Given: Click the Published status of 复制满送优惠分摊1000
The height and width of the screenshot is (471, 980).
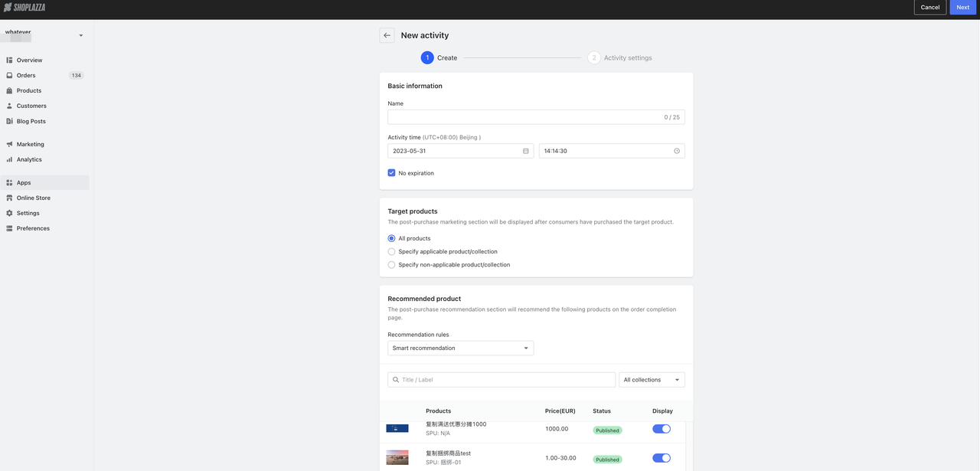Looking at the screenshot, I should click(607, 430).
